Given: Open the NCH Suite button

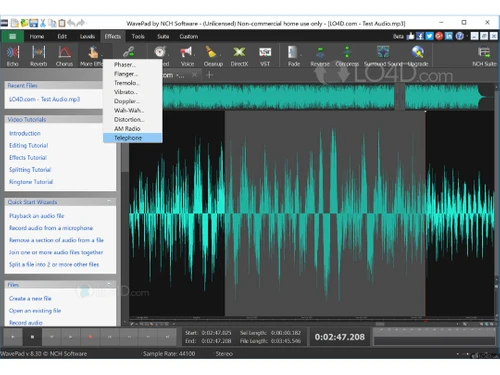Looking at the screenshot, I should pos(484,56).
